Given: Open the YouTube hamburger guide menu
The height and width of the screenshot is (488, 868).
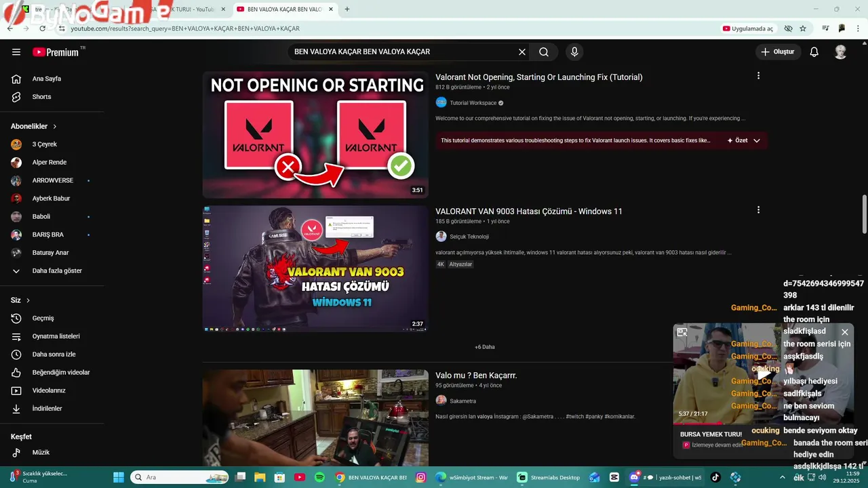Looking at the screenshot, I should point(16,52).
